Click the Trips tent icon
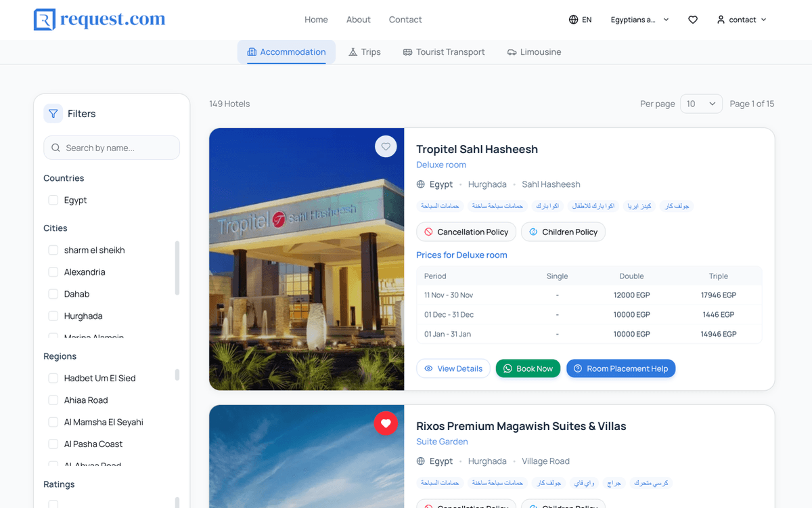Image resolution: width=812 pixels, height=508 pixels. coord(353,52)
